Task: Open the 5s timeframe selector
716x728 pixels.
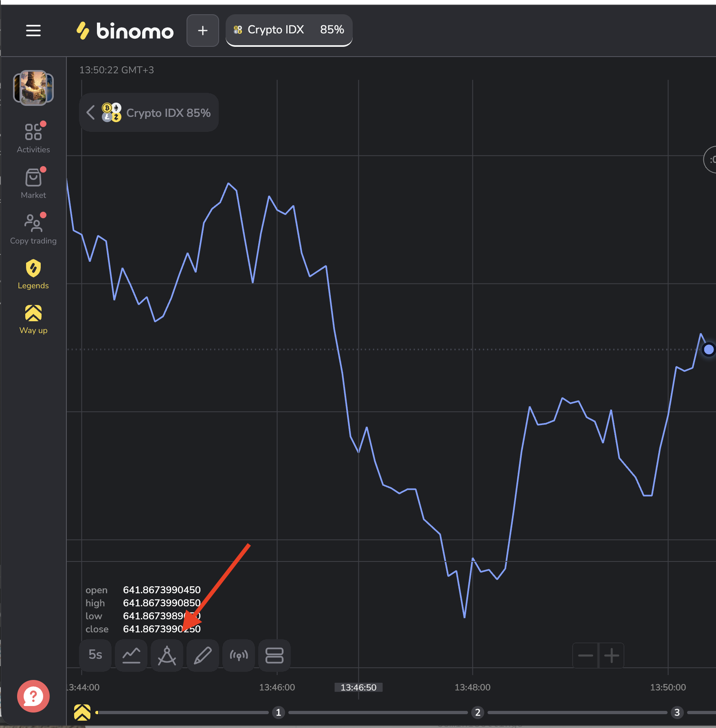Action: tap(95, 655)
